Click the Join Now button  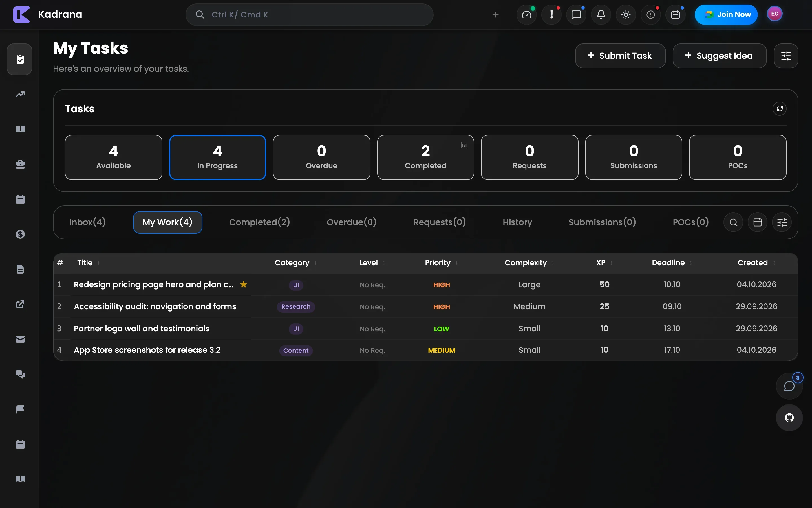point(726,14)
